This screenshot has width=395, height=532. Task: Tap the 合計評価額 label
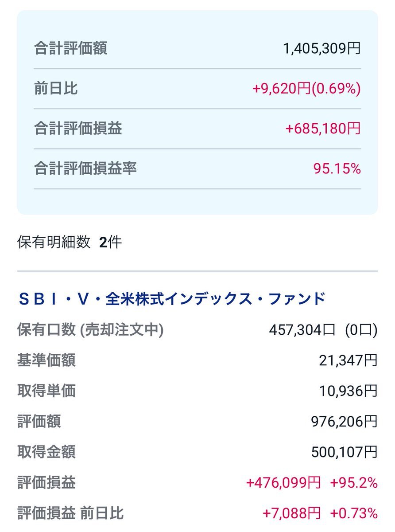[70, 48]
